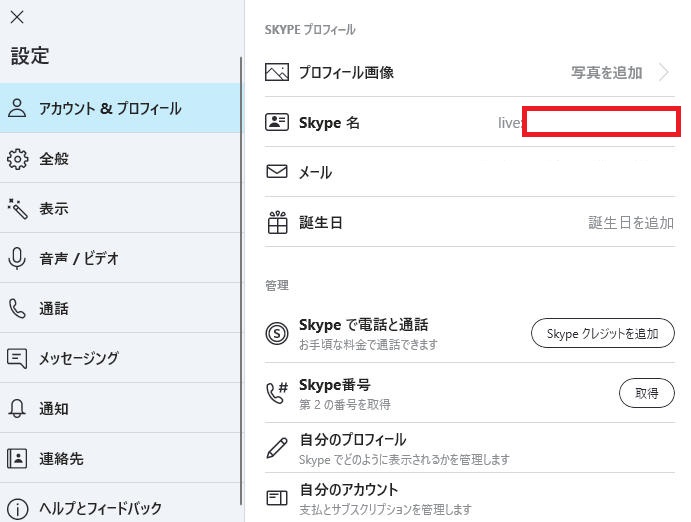The height and width of the screenshot is (522, 691).
Task: Open the 音声 / ビデオ settings section
Action: [120, 258]
